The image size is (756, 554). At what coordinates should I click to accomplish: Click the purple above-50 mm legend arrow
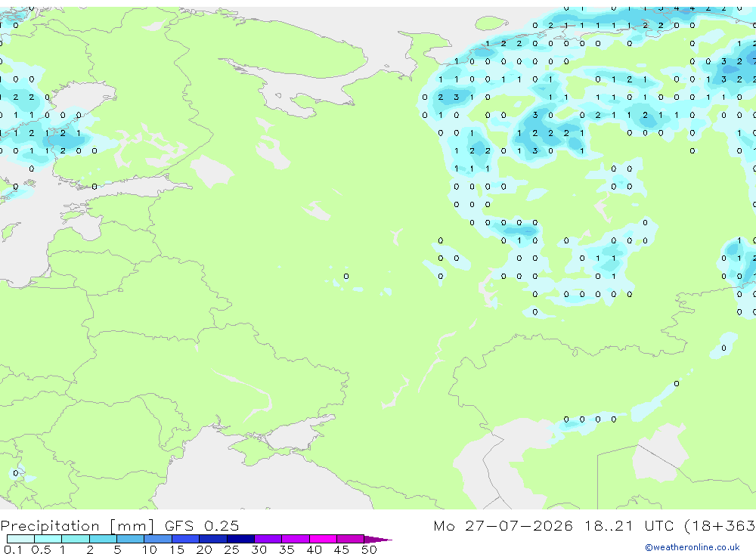click(378, 539)
